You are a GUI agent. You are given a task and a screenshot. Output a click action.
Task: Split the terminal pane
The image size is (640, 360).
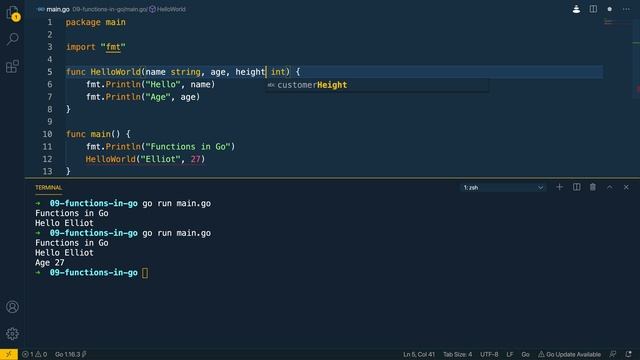[x=576, y=187]
